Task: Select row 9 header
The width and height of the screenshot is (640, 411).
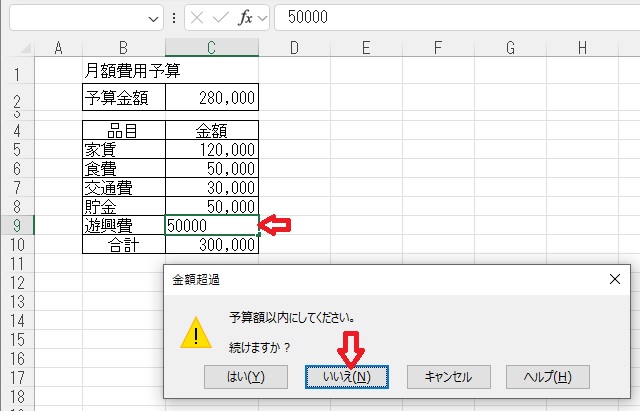Action: [17, 226]
